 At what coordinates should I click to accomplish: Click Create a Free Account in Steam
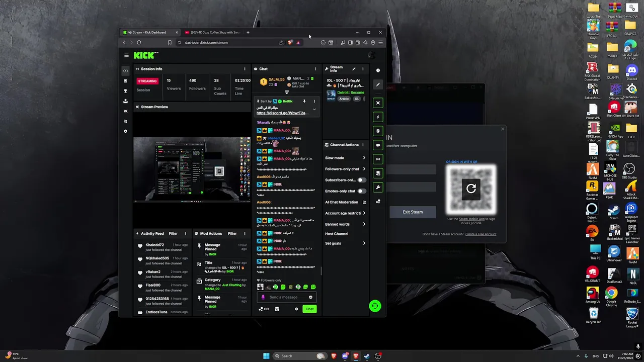[480, 234]
